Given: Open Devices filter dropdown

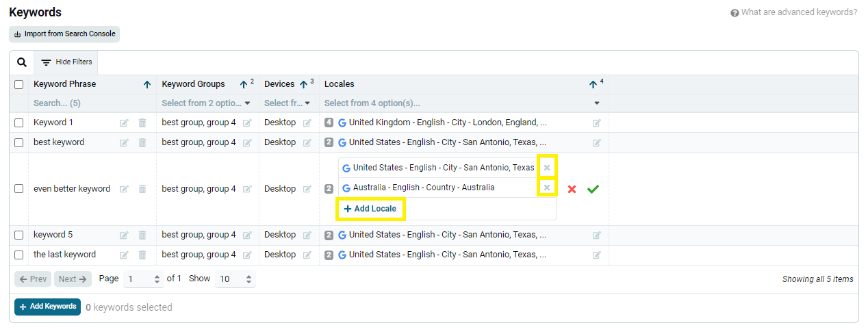Looking at the screenshot, I should (x=288, y=103).
